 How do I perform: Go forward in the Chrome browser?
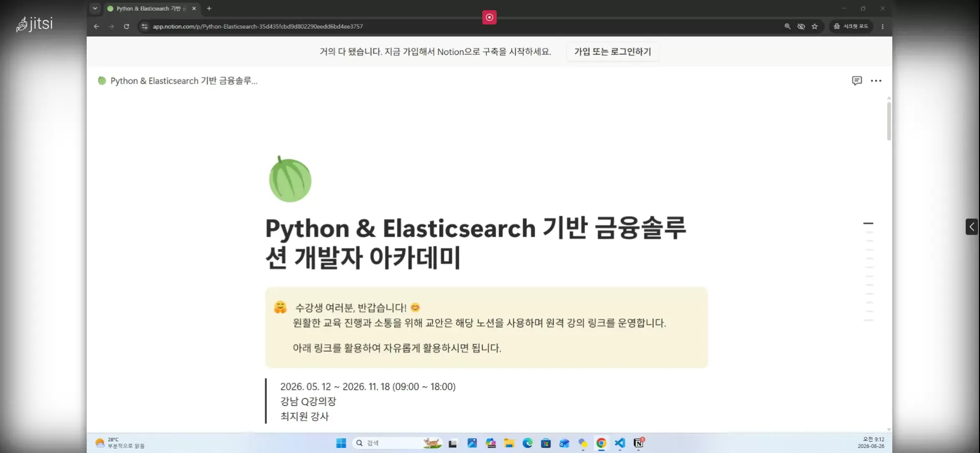111,27
